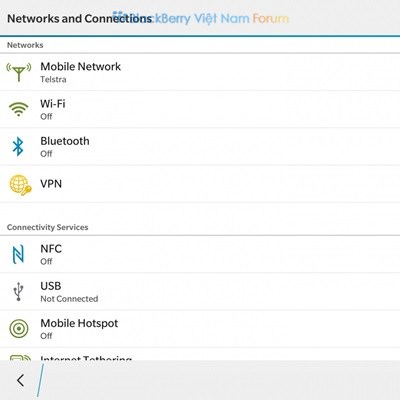This screenshot has width=400, height=400.
Task: Tap the Networks and Connections title
Action: [80, 19]
